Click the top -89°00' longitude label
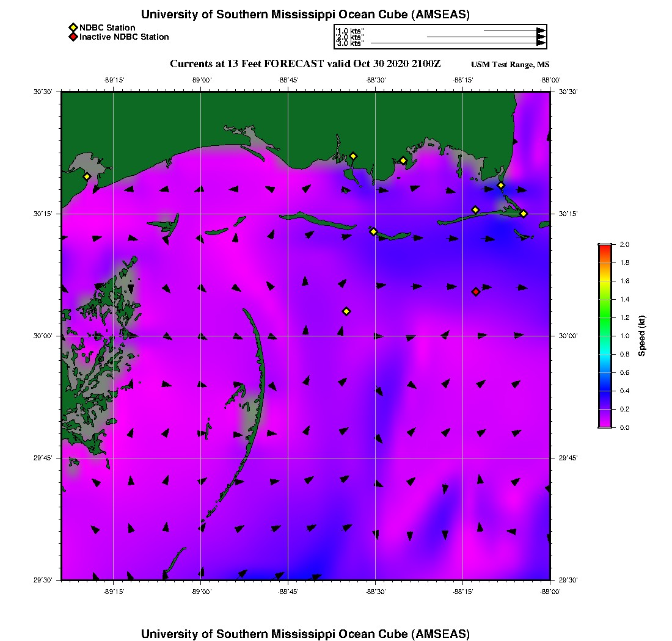This screenshot has width=672, height=641. click(201, 80)
